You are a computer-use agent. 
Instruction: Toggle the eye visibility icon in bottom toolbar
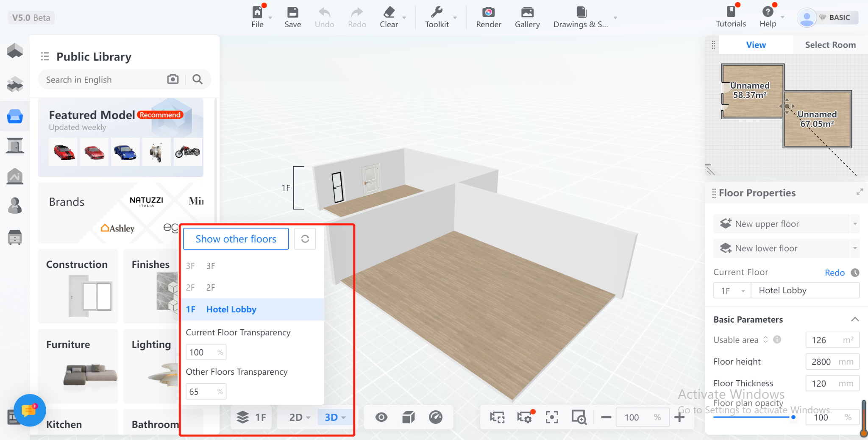[381, 418]
